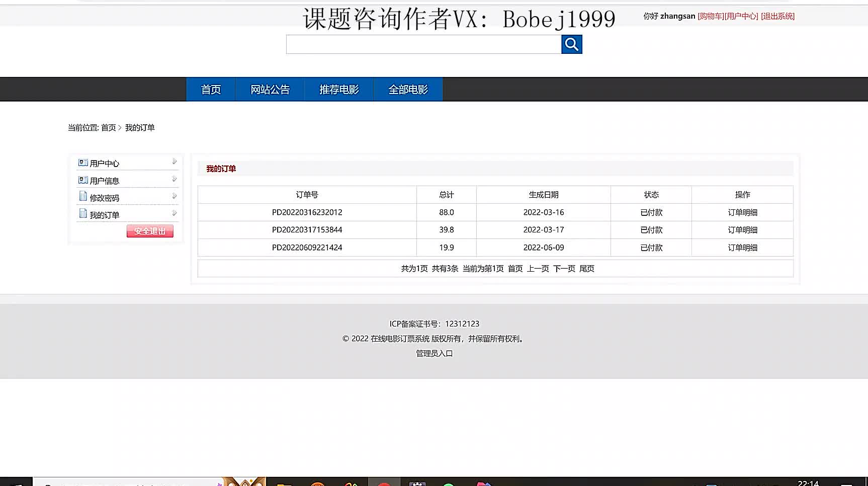Click the 退出系统 link in header
This screenshot has width=868, height=486.
pos(777,16)
